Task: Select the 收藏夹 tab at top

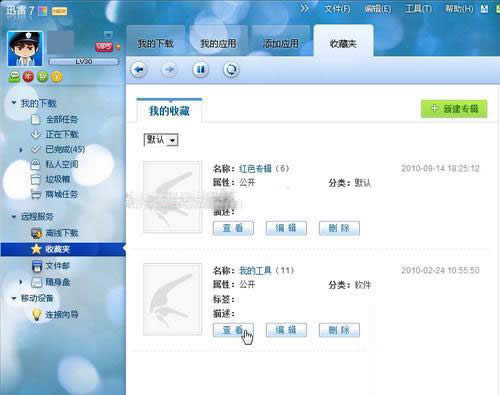Action: [343, 41]
